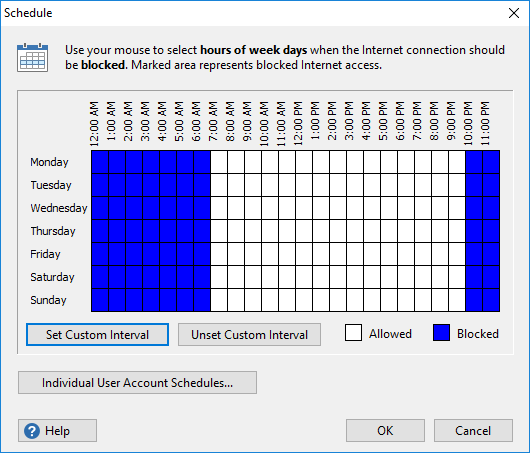The height and width of the screenshot is (453, 530).
Task: Toggle the Sunday 8:00 AM cell
Action: tap(236, 300)
